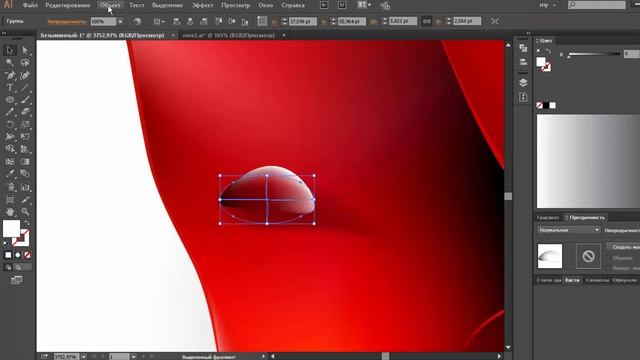Viewport: 640px width, 360px height.
Task: Select the Lasso tool
Action: click(25, 63)
